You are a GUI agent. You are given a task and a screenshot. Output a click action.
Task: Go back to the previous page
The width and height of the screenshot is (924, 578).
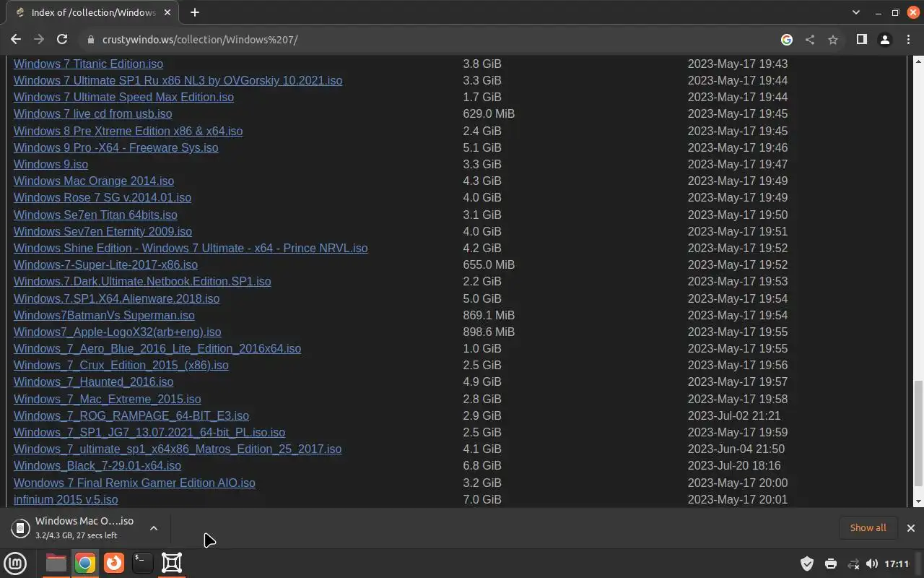16,40
